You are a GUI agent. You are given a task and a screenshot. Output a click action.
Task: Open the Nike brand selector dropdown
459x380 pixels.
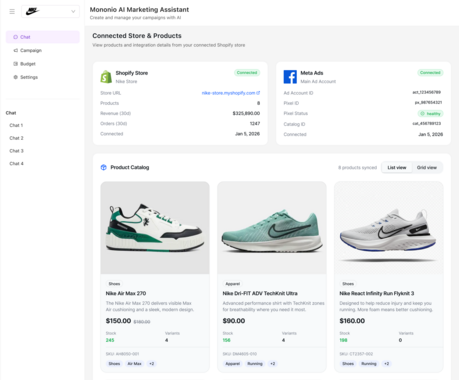[x=50, y=11]
